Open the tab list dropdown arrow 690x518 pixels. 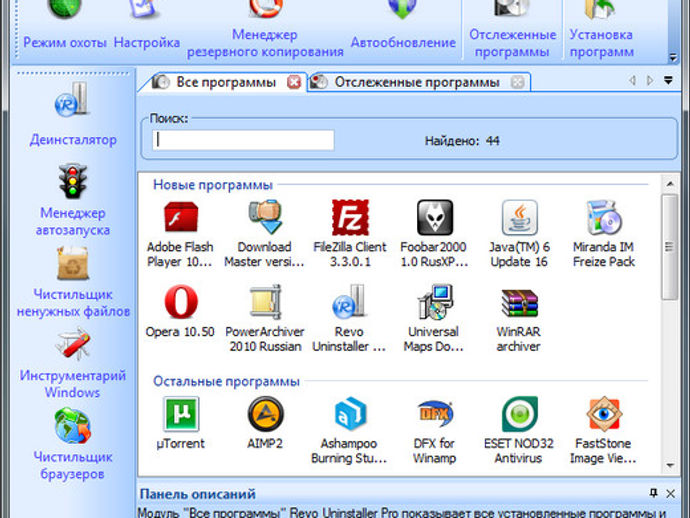click(668, 81)
